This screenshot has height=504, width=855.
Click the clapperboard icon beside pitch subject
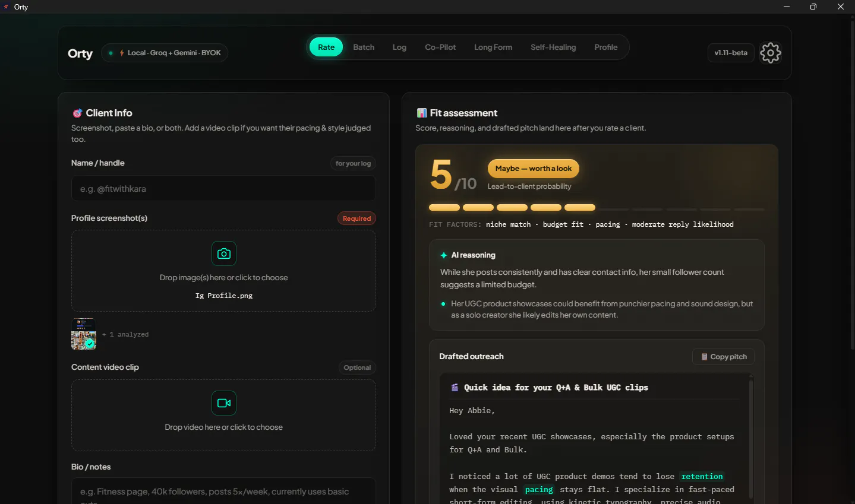[455, 387]
